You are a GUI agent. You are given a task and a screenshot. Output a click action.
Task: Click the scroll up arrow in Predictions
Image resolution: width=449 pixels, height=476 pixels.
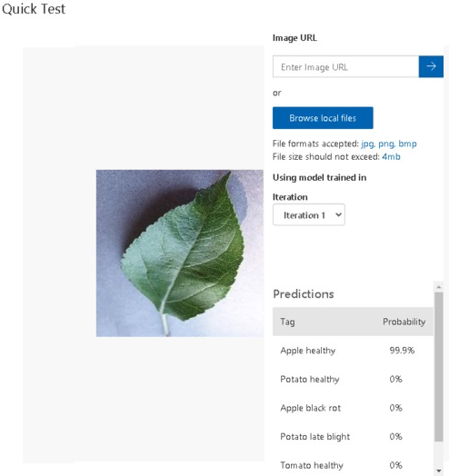point(438,286)
